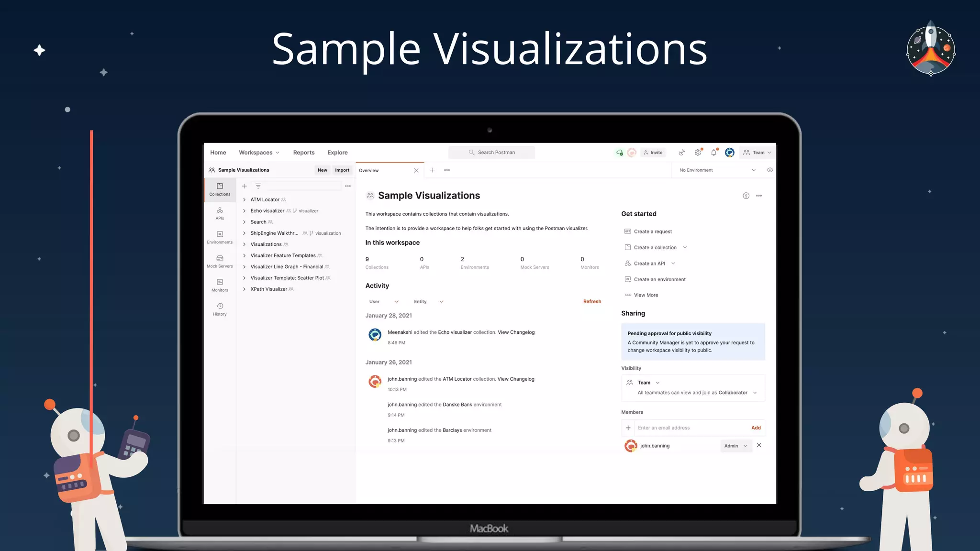980x551 pixels.
Task: Click the filter icon in collections panel
Action: pyautogui.click(x=258, y=186)
